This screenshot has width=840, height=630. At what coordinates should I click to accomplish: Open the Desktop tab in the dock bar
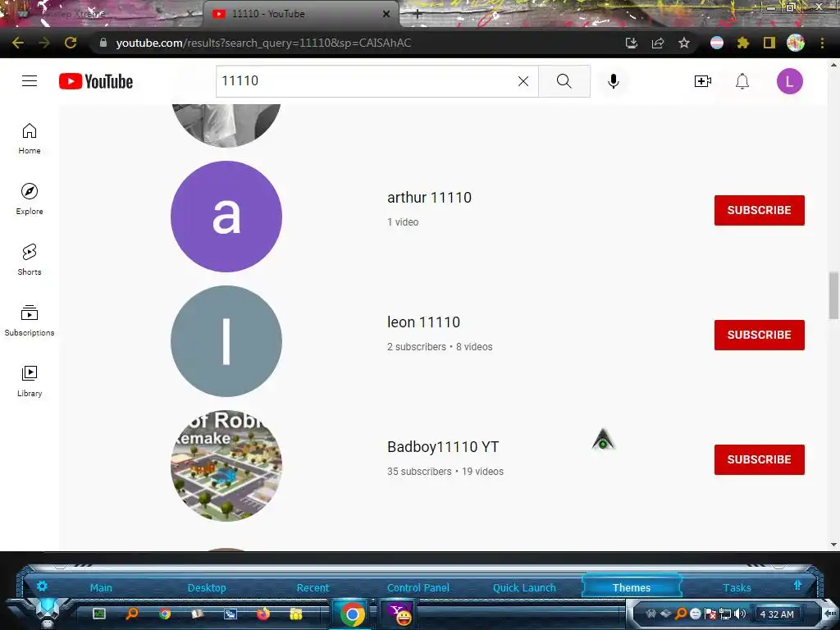pyautogui.click(x=207, y=587)
